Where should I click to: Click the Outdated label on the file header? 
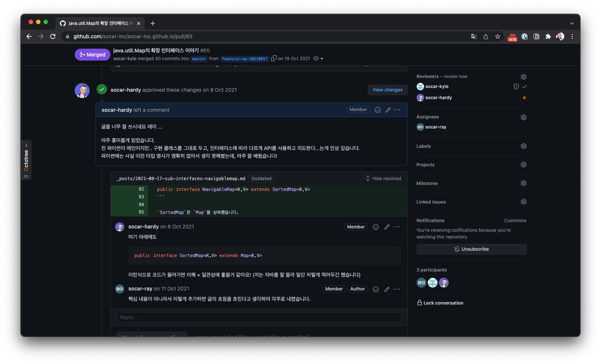[261, 179]
